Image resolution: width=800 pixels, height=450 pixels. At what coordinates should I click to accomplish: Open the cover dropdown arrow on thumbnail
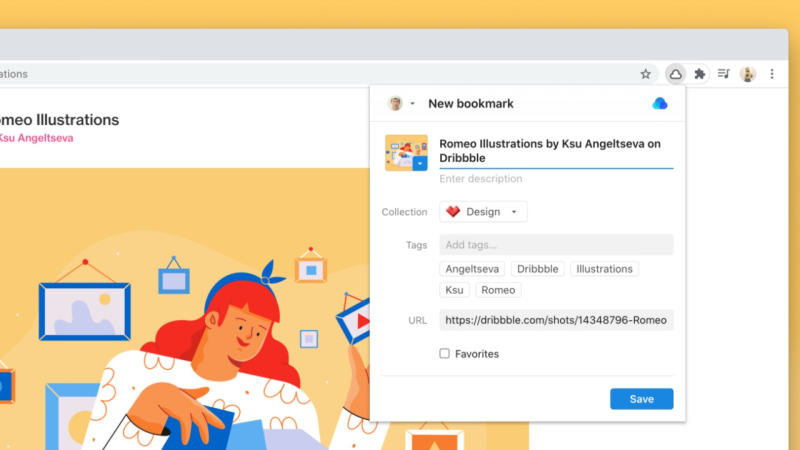[420, 164]
